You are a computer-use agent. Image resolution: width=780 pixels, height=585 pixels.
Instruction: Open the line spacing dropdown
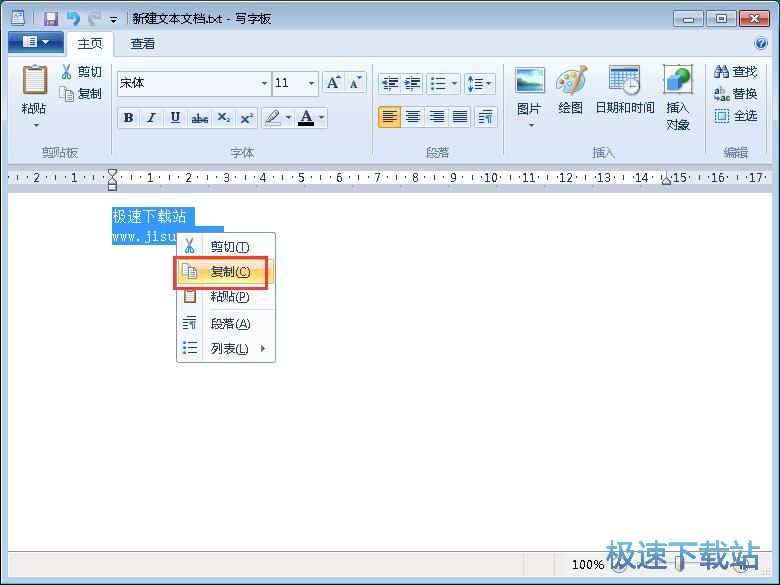tap(480, 83)
